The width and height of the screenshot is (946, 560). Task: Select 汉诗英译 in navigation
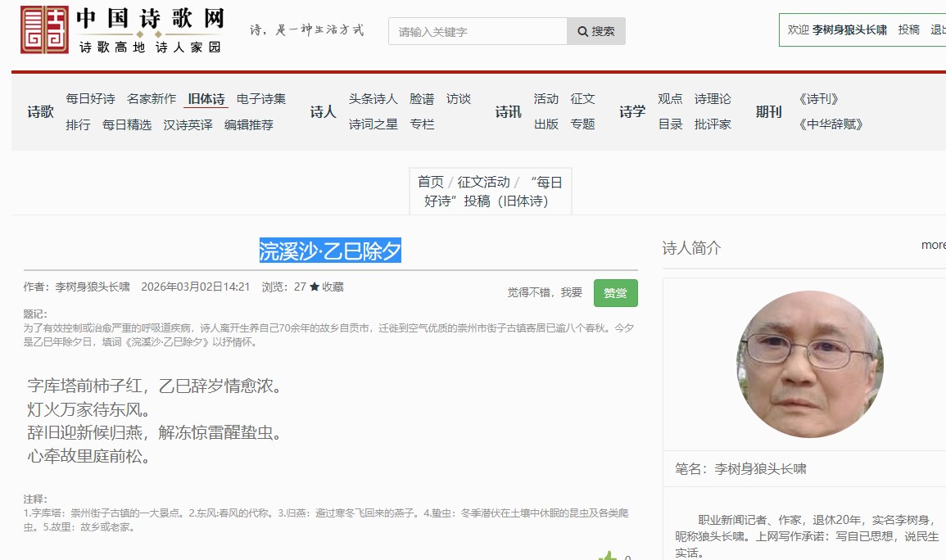(x=188, y=125)
